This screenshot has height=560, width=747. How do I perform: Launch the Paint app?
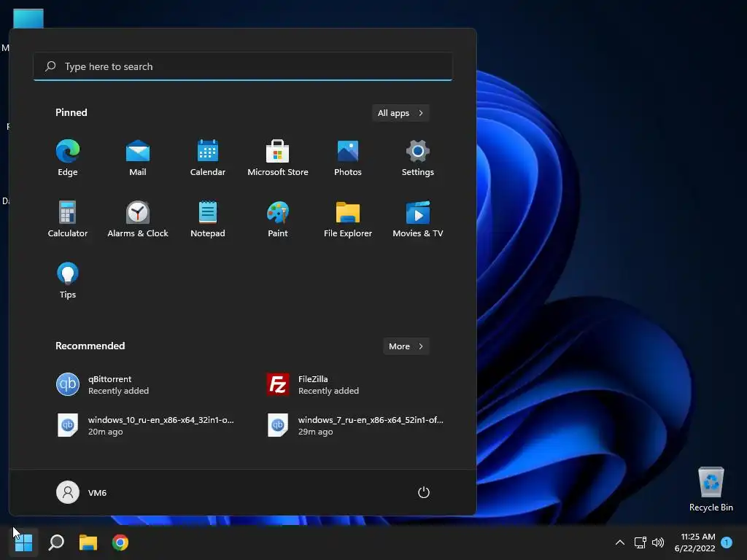[278, 219]
